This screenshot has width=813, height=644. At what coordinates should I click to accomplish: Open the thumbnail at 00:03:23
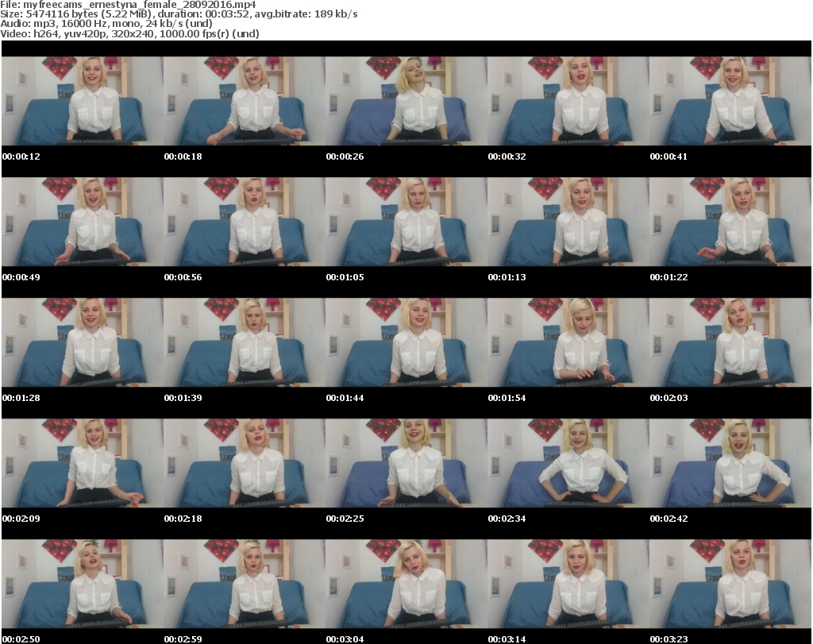pyautogui.click(x=730, y=584)
